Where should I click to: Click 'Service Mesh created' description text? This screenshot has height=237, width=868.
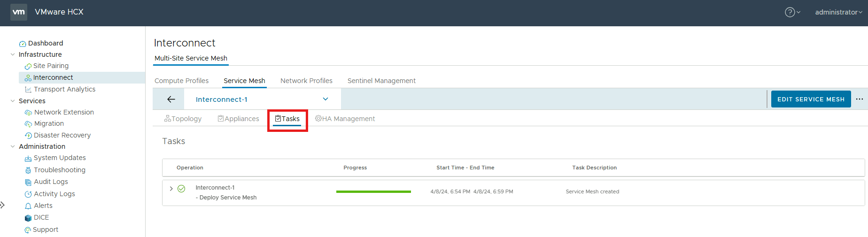click(592, 191)
